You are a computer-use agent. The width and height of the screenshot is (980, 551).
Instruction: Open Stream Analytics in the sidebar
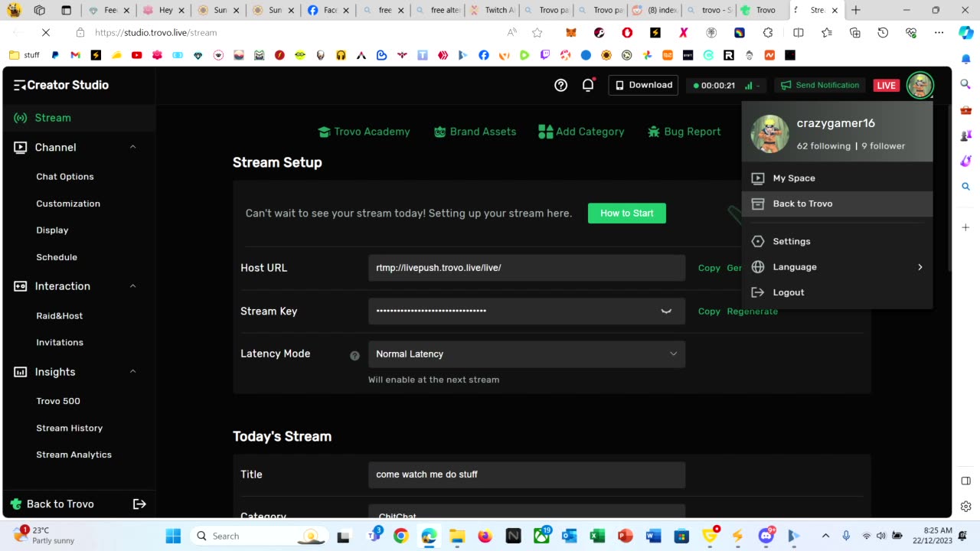pos(74,455)
